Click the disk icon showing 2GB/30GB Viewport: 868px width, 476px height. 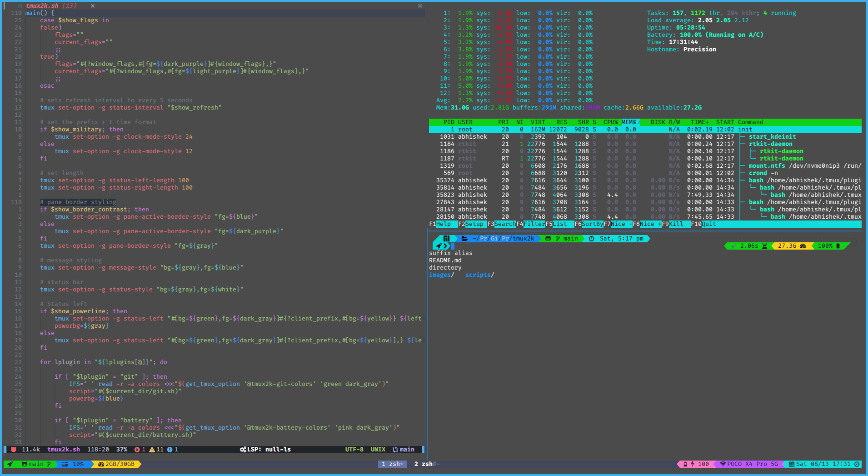tap(101, 464)
